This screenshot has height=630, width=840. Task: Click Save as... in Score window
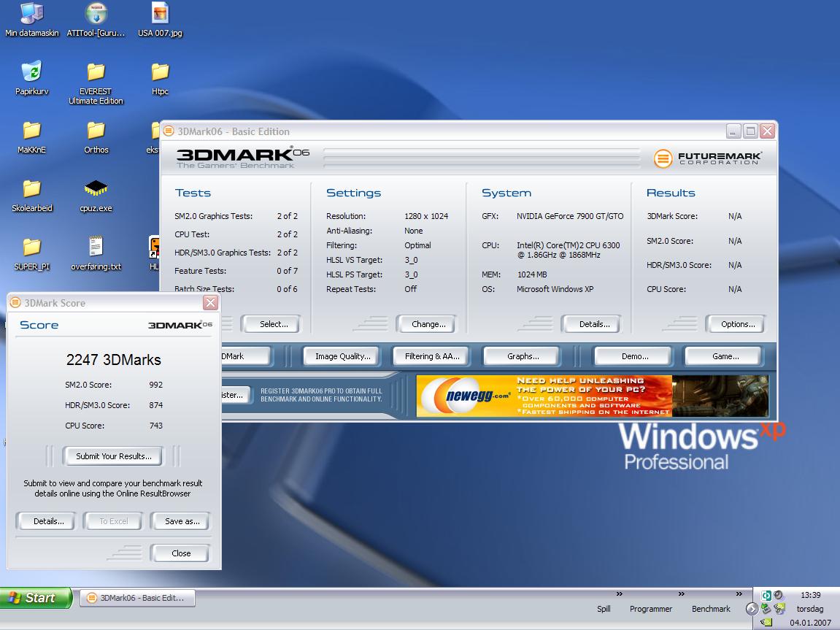click(180, 521)
